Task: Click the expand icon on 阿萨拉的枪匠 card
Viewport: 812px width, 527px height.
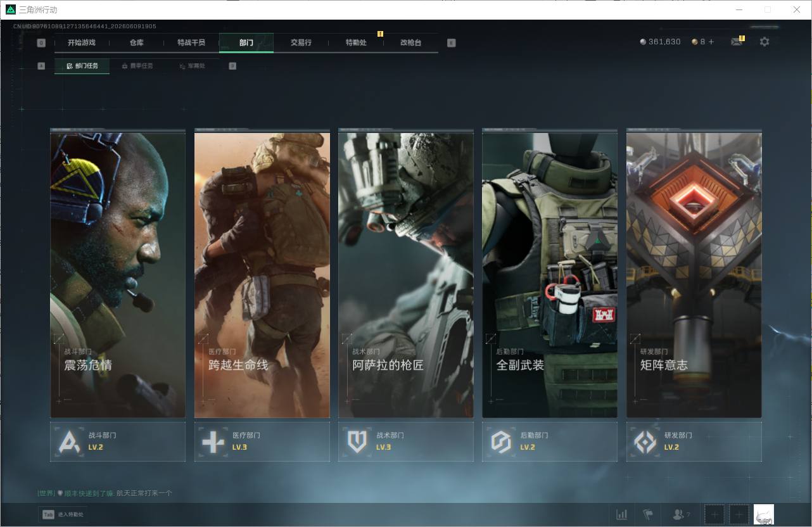Action: (347, 339)
